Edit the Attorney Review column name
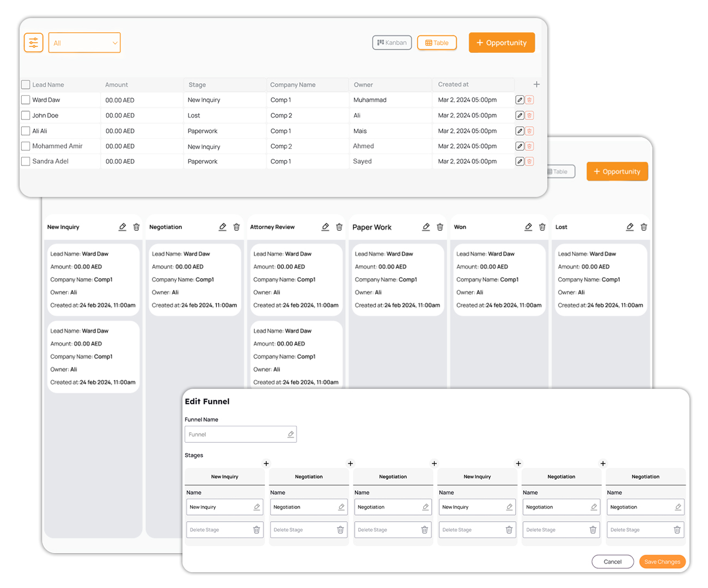The height and width of the screenshot is (588, 708). (325, 227)
